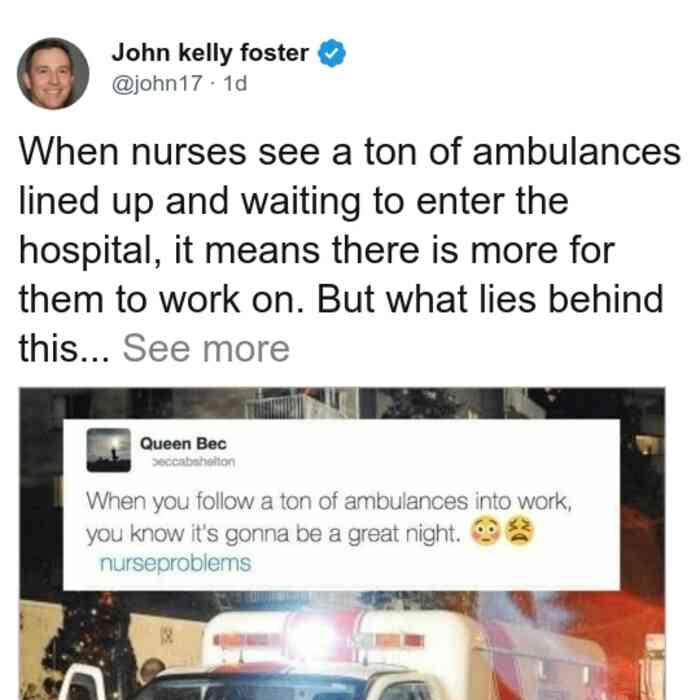Click the main post text about nurses

(x=350, y=250)
